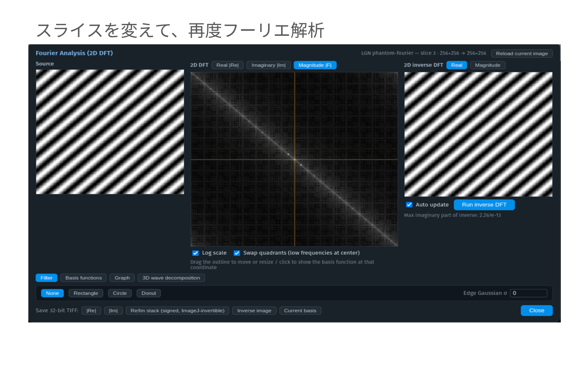Choose the Donut filter shape

click(149, 293)
